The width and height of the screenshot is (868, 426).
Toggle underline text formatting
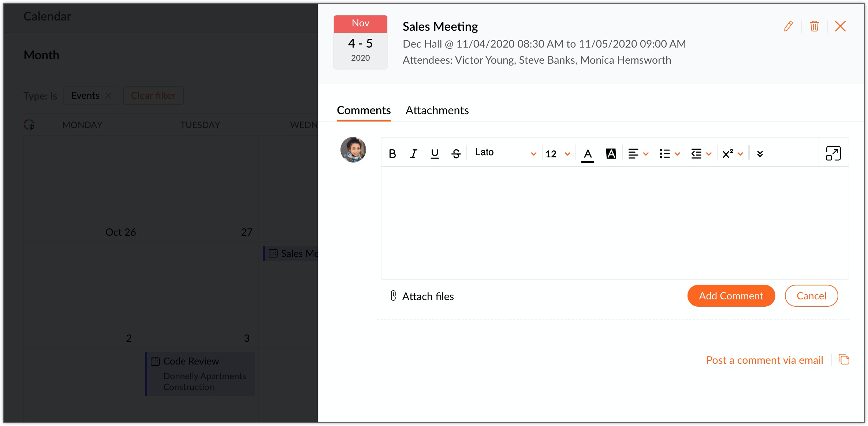(435, 154)
